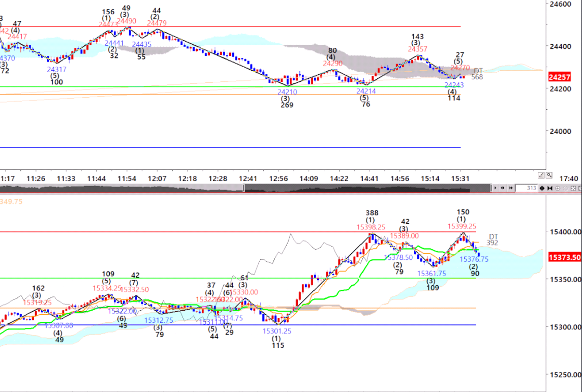The image size is (582, 392).
Task: Click the bar count field showing 313
Action: [526, 188]
